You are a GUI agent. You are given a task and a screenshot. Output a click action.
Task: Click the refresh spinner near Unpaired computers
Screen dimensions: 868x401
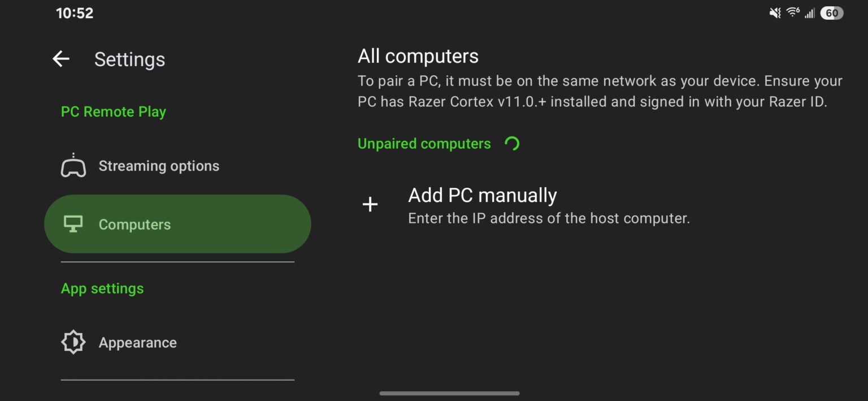point(513,144)
